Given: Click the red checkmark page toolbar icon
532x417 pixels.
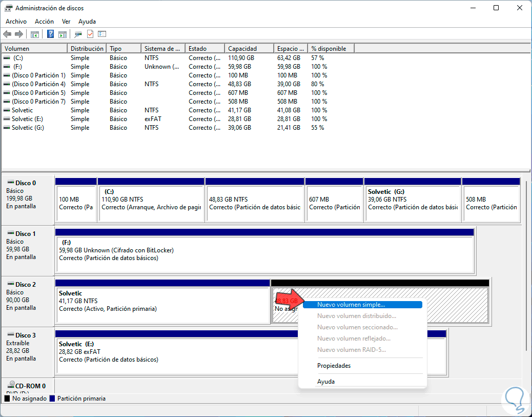Looking at the screenshot, I should (x=90, y=34).
